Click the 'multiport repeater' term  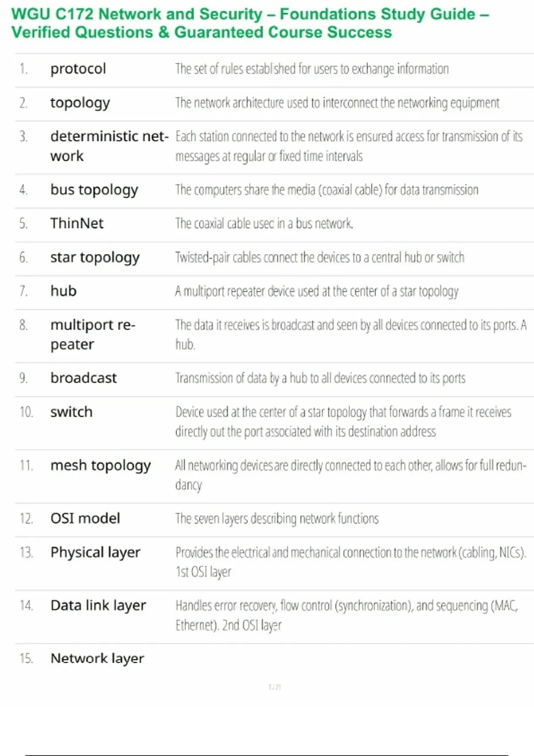(93, 334)
